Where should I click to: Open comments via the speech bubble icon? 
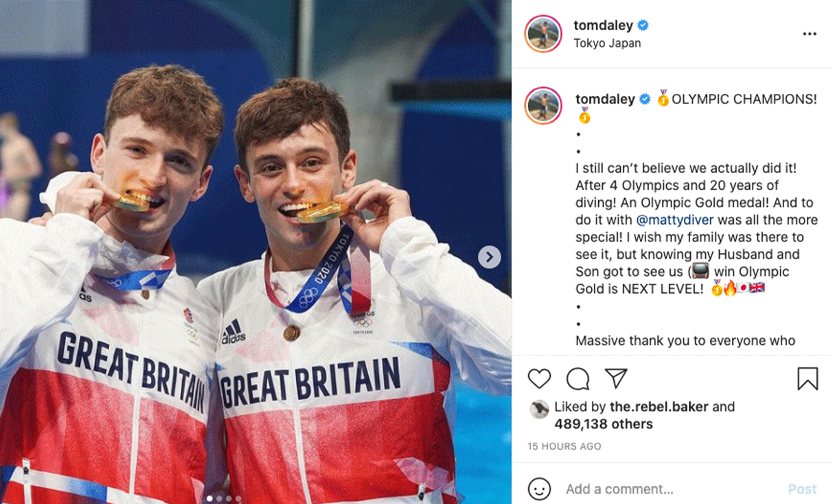pyautogui.click(x=577, y=379)
